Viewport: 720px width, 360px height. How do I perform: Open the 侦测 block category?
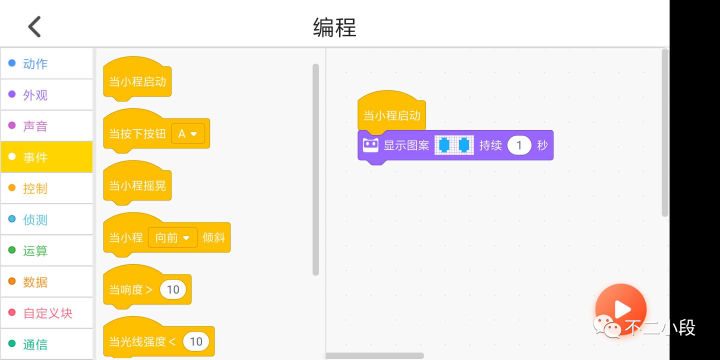tap(46, 219)
